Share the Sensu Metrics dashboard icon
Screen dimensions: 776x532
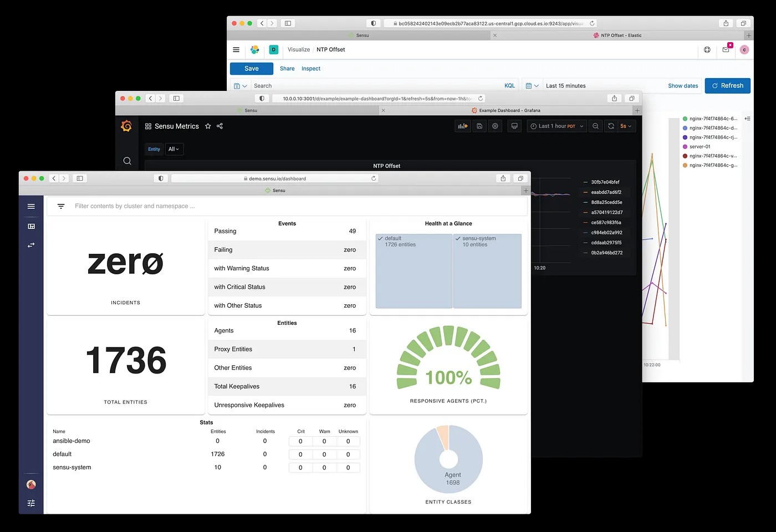[x=220, y=126]
